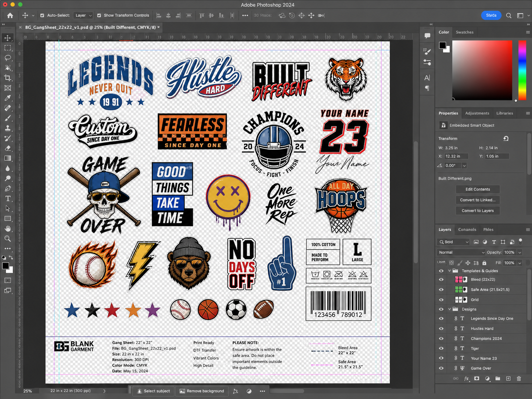Click the Remove background button

pos(202,391)
